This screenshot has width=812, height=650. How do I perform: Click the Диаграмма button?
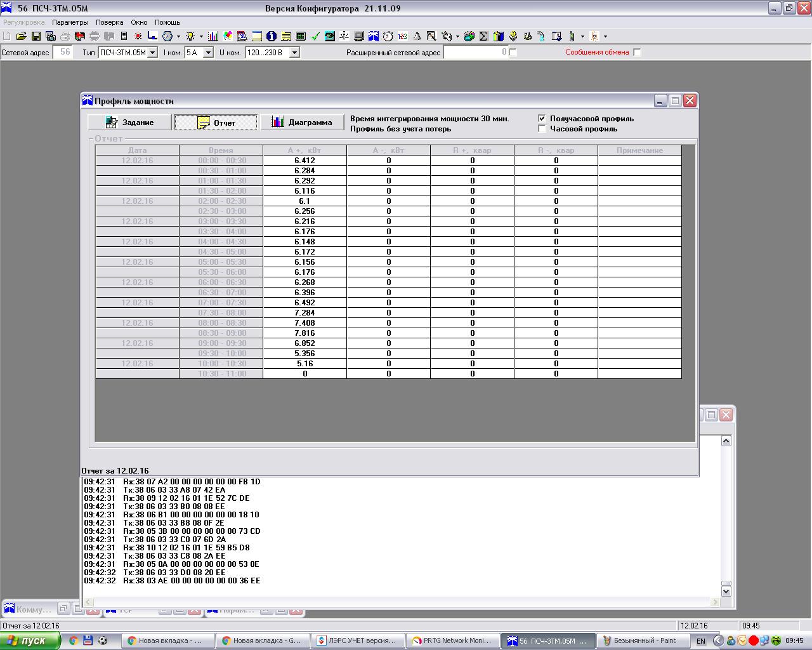click(302, 122)
